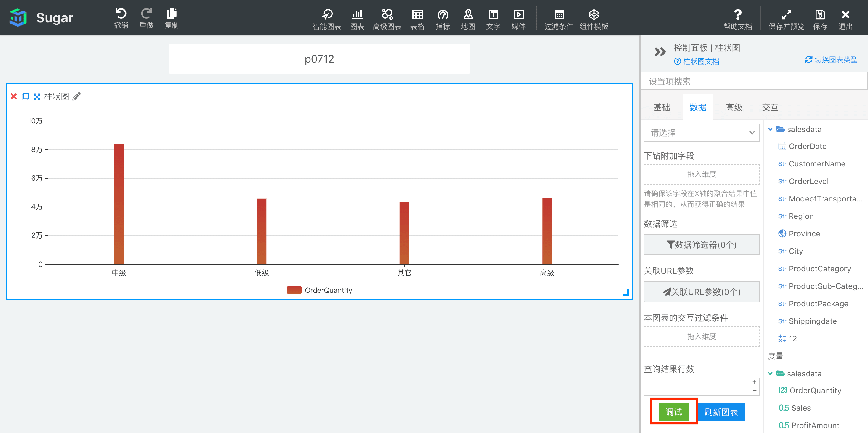The height and width of the screenshot is (433, 868).
Task: Click the chart resize corner handle
Action: (626, 293)
